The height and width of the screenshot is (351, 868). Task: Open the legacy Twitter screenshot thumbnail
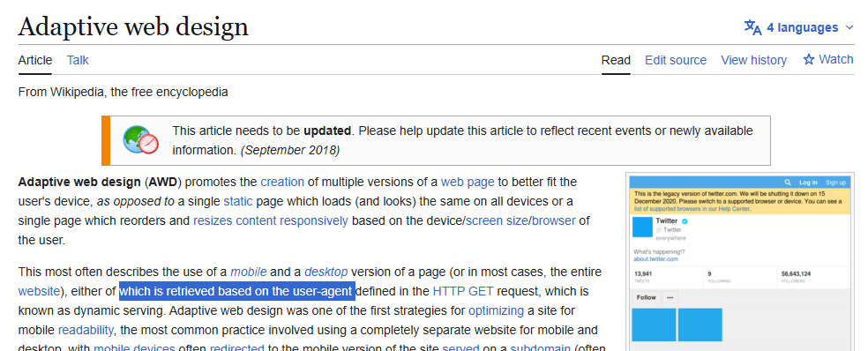click(739, 263)
